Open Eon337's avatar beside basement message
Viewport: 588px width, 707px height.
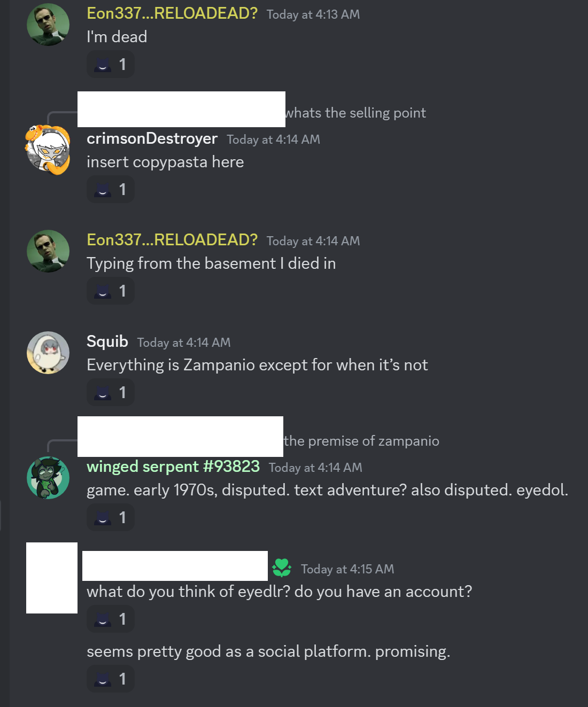coord(48,251)
